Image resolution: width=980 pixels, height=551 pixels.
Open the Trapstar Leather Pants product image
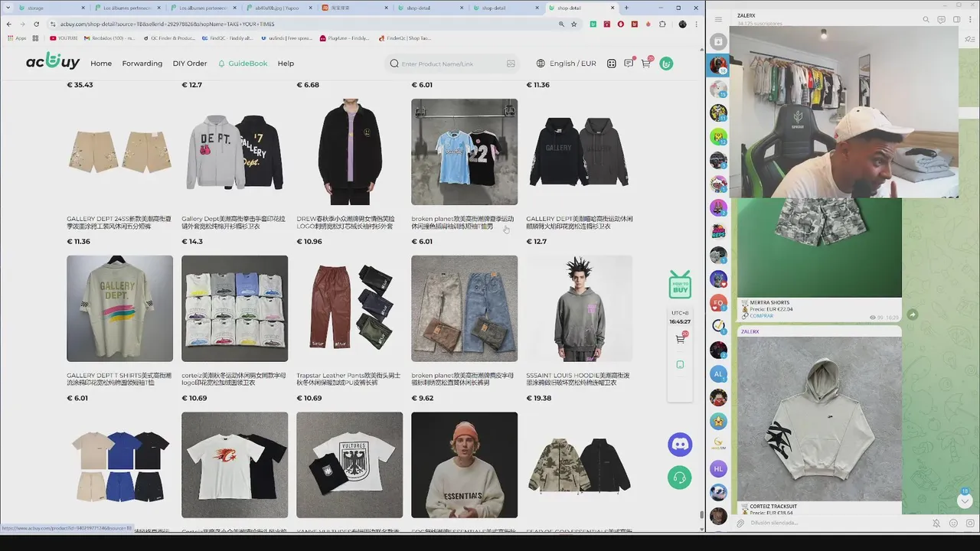(349, 308)
